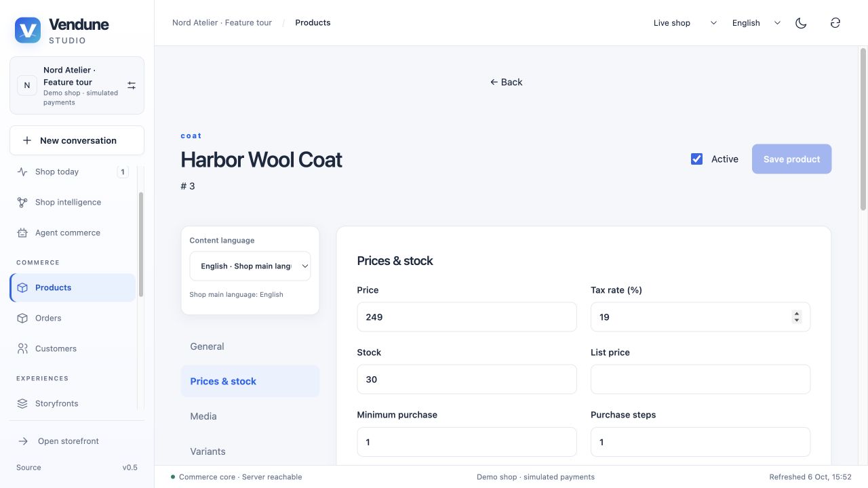Increase the Tax rate stepper
This screenshot has width=868, height=488.
pyautogui.click(x=797, y=314)
